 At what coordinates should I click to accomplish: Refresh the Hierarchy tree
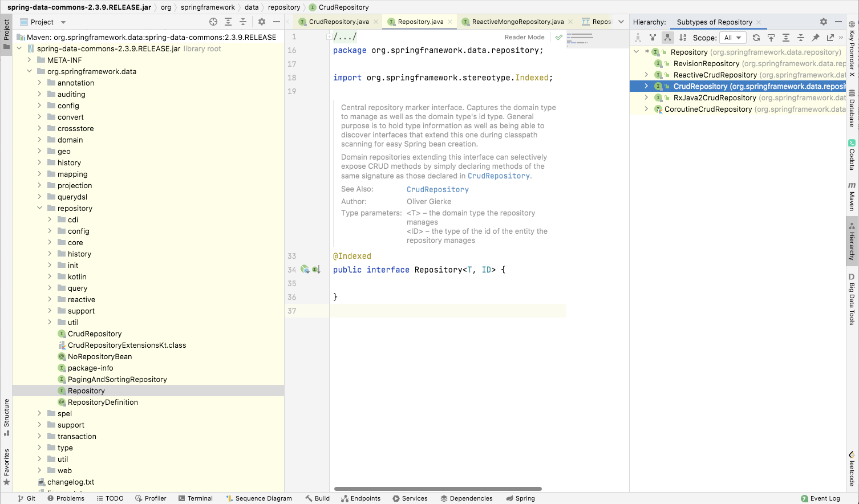coord(756,38)
